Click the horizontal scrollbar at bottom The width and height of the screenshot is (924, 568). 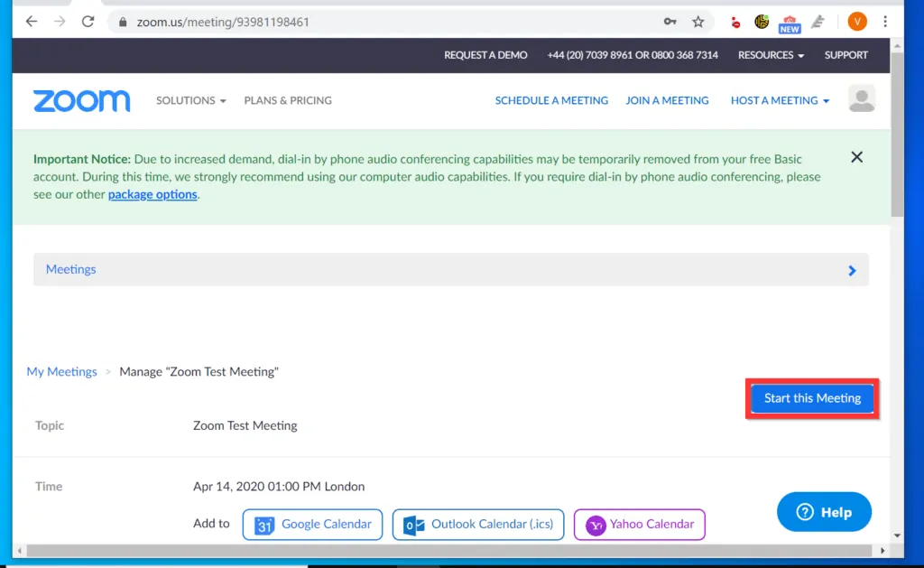click(x=449, y=550)
